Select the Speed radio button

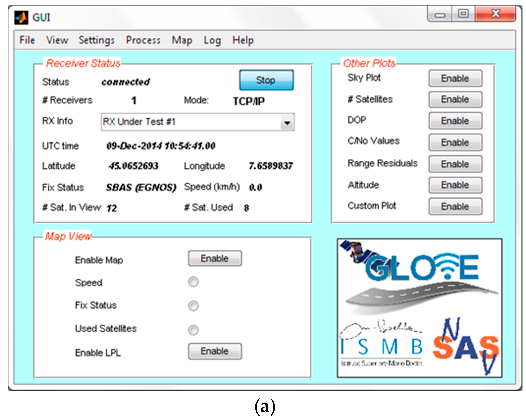(193, 282)
